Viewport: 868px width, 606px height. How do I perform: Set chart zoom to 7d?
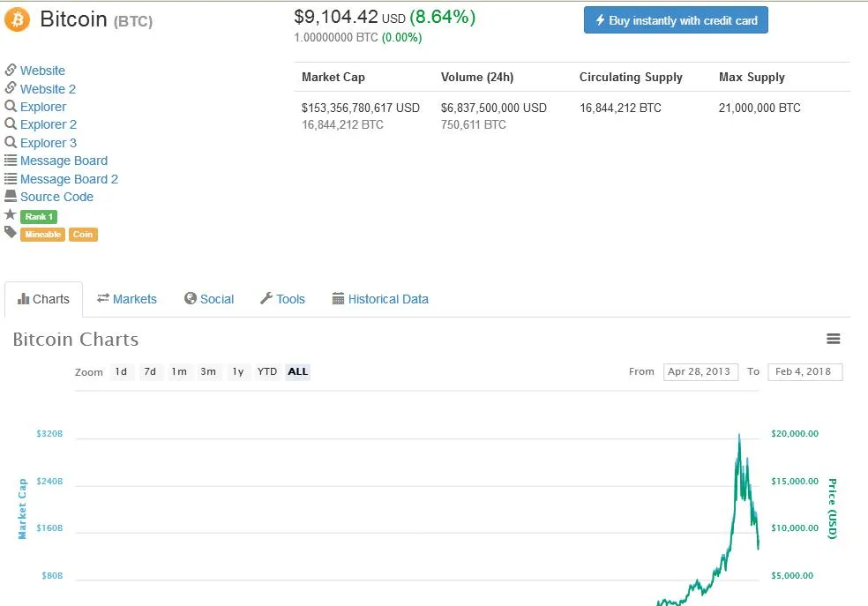pyautogui.click(x=150, y=371)
